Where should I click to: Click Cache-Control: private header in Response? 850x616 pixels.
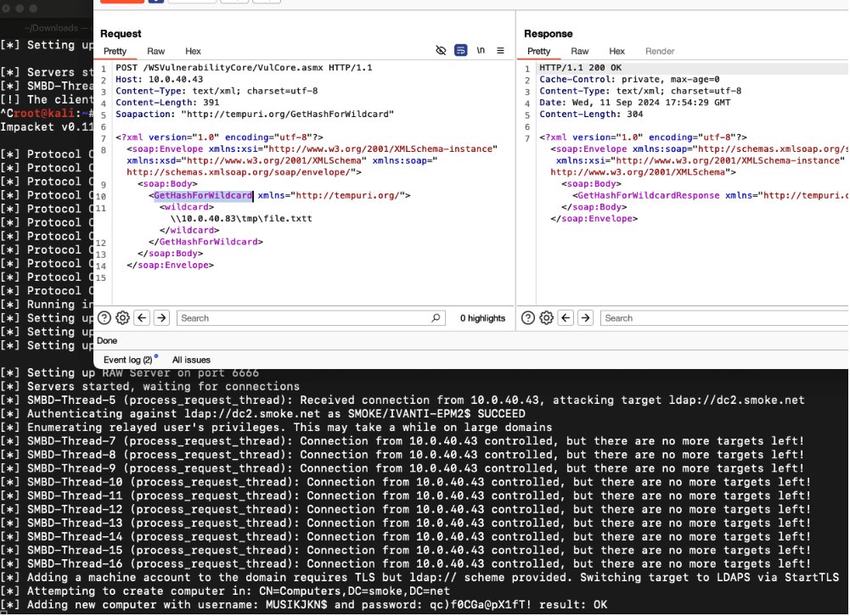pyautogui.click(x=629, y=79)
